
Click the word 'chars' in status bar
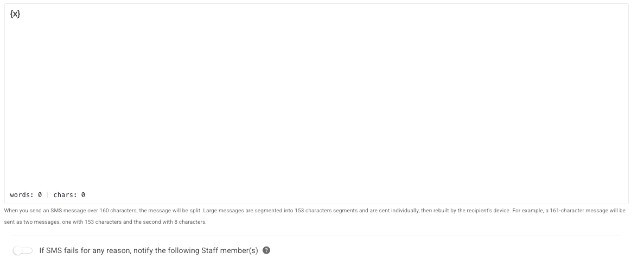[63, 195]
